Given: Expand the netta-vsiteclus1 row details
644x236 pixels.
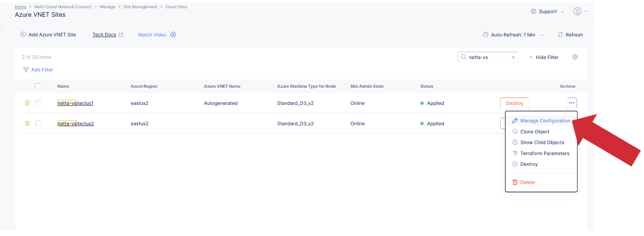Looking at the screenshot, I should pos(27,103).
